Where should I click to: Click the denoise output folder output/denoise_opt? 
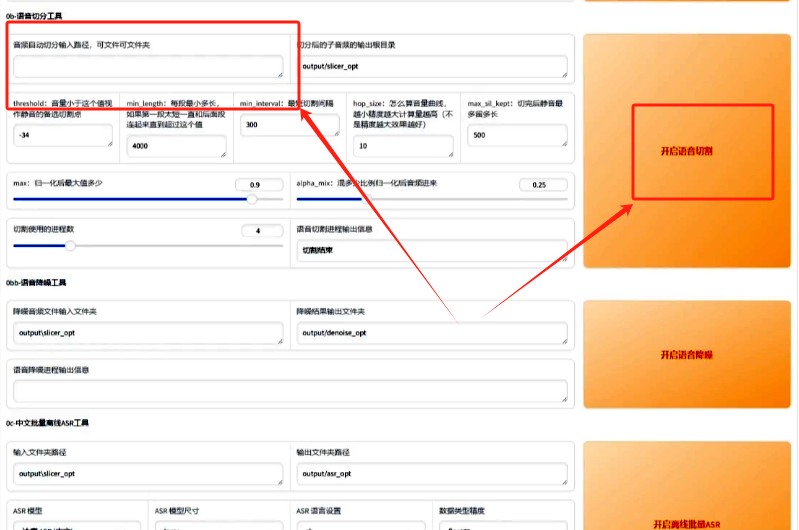click(432, 333)
